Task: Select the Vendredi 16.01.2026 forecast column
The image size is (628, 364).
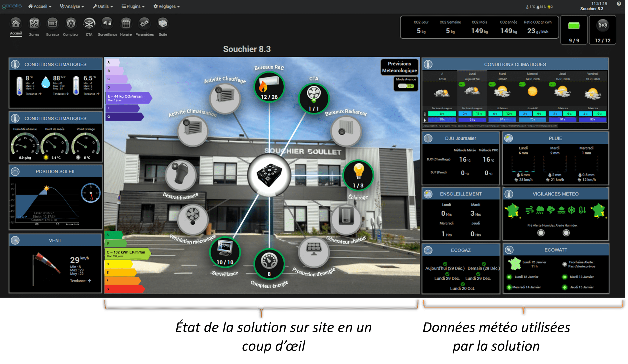Action: (x=593, y=97)
